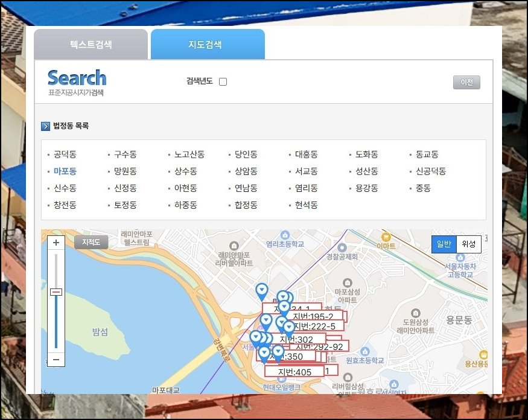Viewport: 528px width, 420px height.
Task: Click the 도원삼성래미안아파트 building icon
Action: [416, 313]
